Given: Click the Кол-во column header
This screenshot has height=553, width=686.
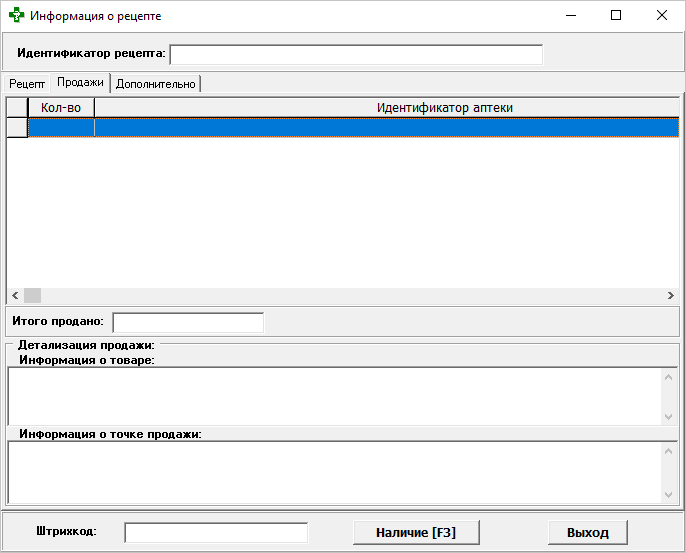Looking at the screenshot, I should 61,107.
